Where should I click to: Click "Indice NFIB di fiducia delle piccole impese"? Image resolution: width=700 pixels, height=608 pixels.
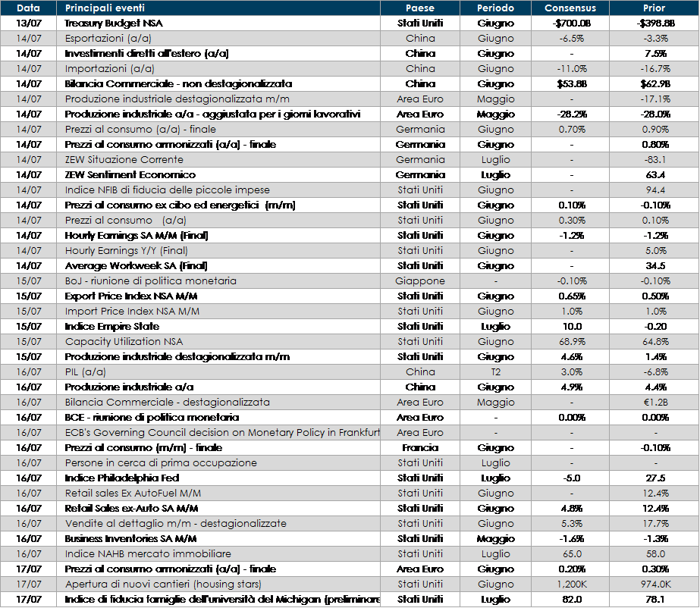coord(167,190)
